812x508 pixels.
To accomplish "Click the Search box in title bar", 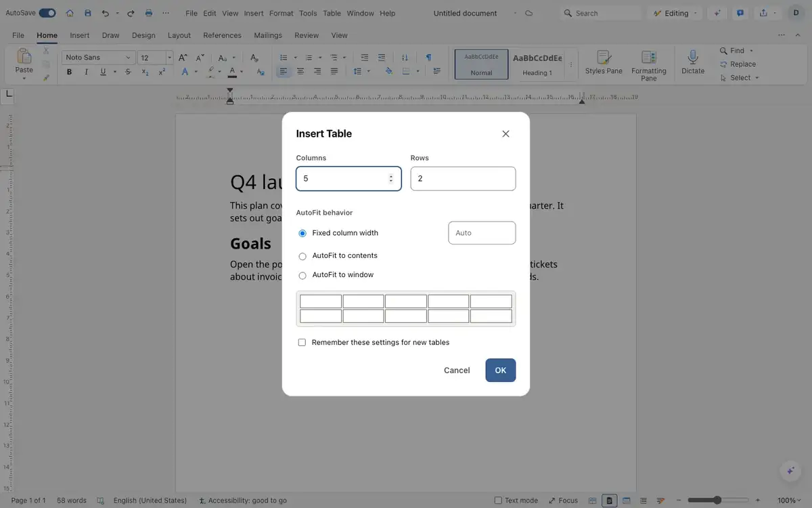I will pos(602,13).
